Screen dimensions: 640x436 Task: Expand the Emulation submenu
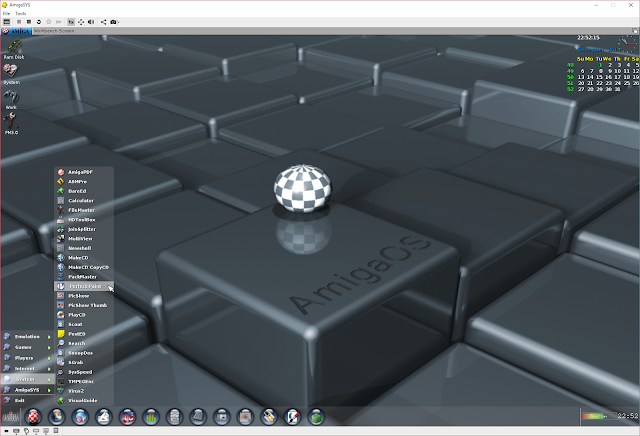(27, 337)
